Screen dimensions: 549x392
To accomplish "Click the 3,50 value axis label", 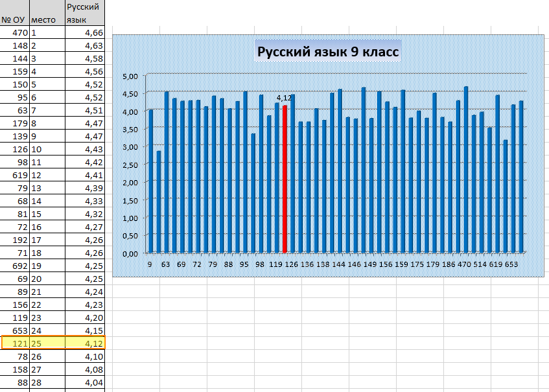I will click(130, 130).
